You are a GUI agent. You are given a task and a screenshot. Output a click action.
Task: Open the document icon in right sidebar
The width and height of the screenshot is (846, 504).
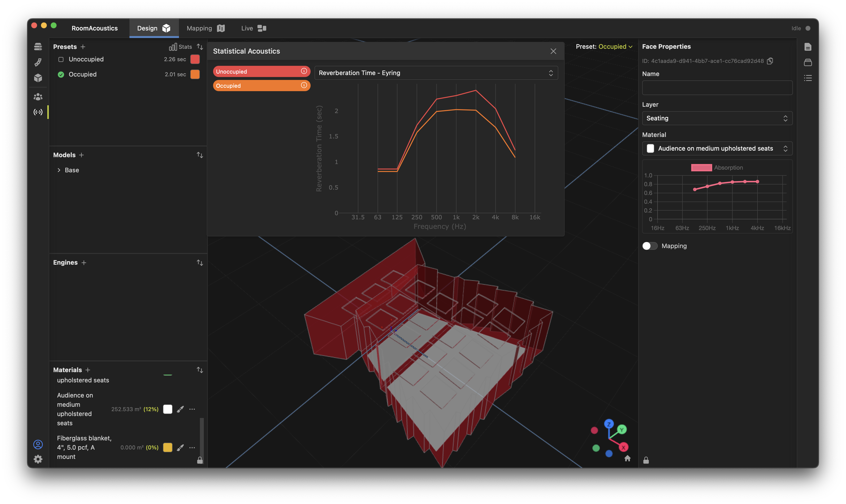pos(808,47)
